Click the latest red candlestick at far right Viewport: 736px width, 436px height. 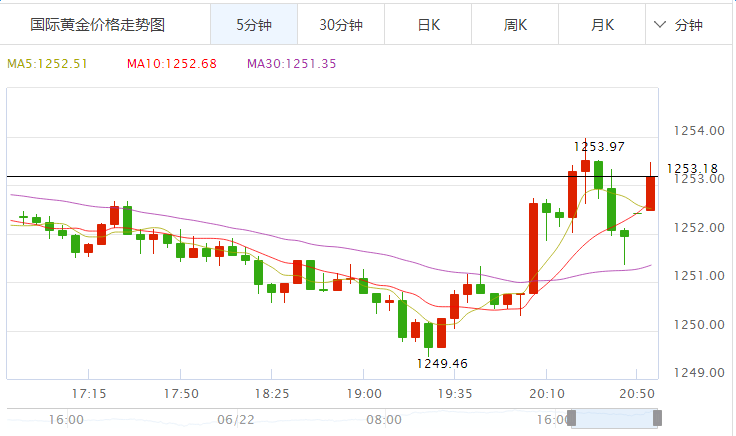[650, 193]
